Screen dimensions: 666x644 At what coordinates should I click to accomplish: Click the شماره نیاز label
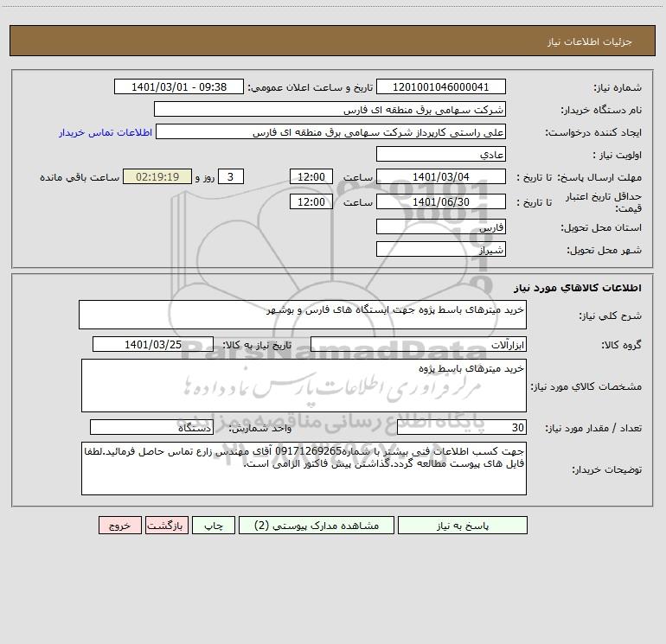click(618, 87)
